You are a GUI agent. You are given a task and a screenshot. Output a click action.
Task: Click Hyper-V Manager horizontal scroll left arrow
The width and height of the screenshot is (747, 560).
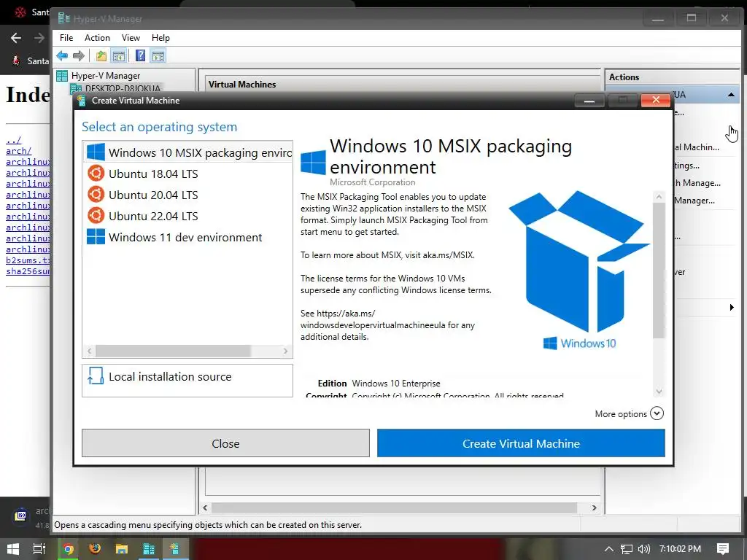tap(205, 507)
